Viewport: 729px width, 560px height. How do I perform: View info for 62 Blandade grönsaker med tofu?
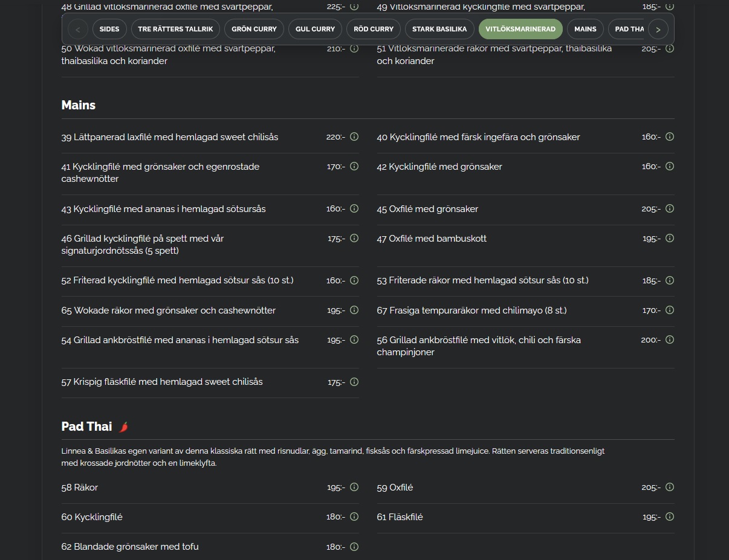(x=354, y=547)
